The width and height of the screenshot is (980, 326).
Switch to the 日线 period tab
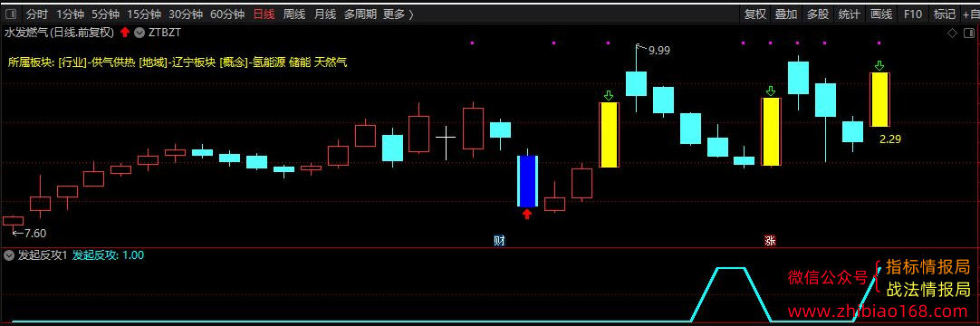click(264, 14)
